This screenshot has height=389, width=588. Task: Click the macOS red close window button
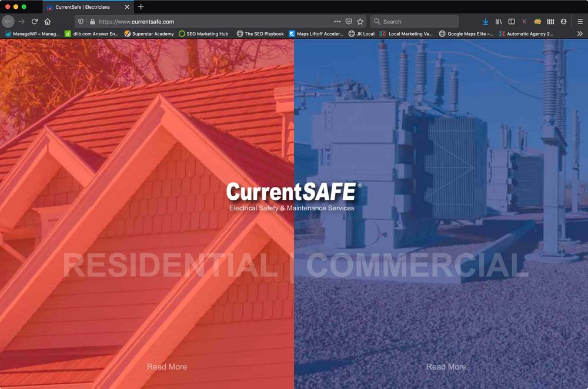pyautogui.click(x=8, y=6)
